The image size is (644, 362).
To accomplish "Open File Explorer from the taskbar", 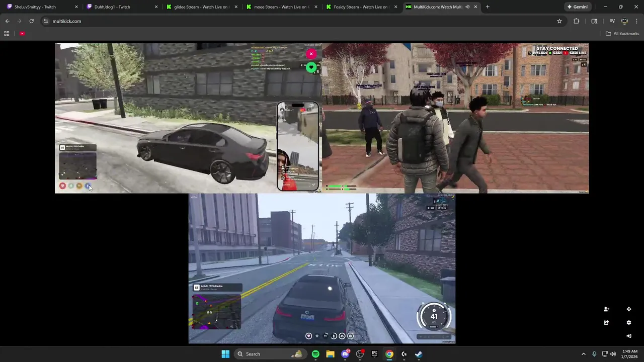I will (330, 354).
